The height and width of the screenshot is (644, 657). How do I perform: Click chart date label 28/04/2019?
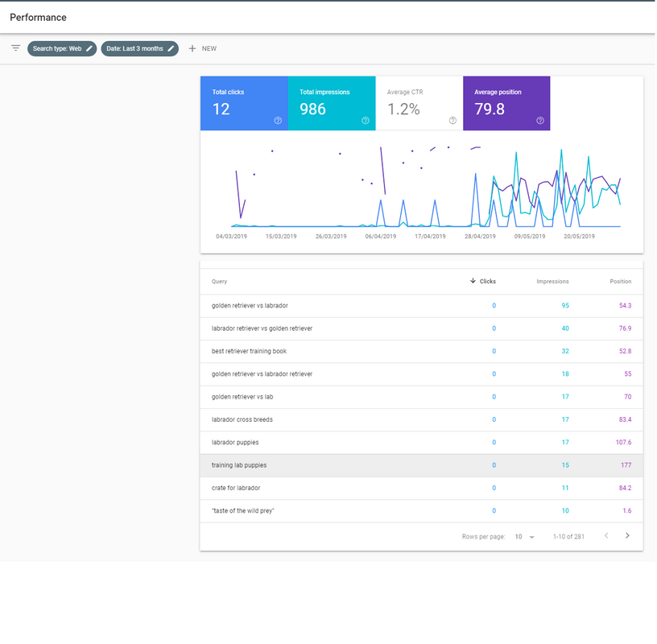pyautogui.click(x=480, y=237)
